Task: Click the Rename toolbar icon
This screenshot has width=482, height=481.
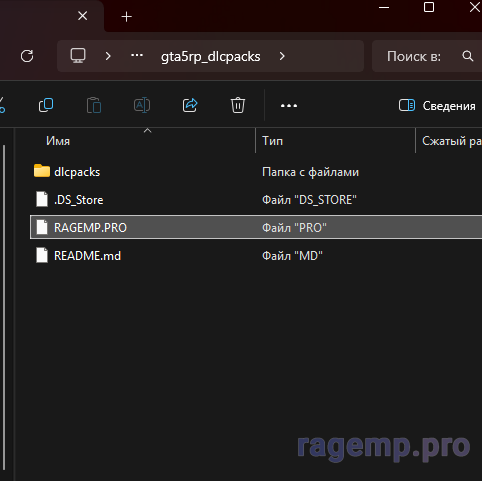Action: (x=142, y=105)
